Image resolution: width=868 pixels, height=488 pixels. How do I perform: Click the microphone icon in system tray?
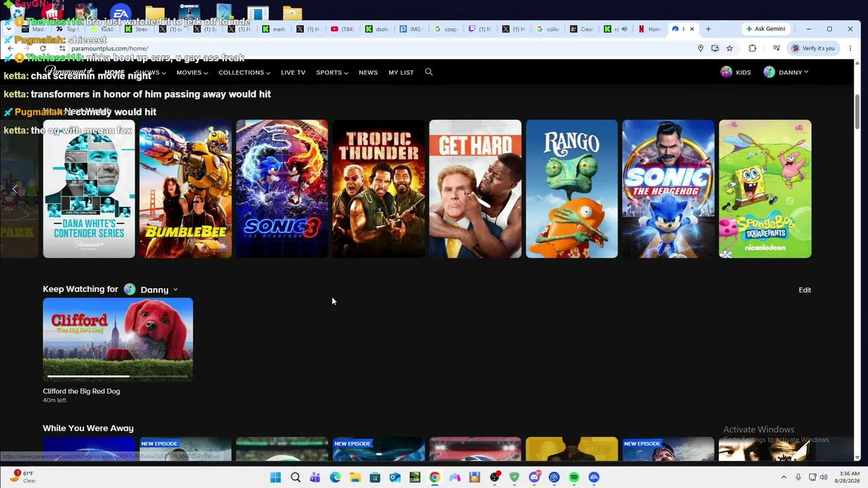[798, 477]
